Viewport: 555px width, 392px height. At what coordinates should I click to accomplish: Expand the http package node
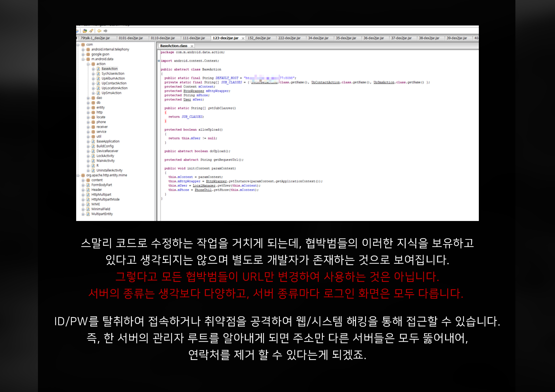(89, 113)
